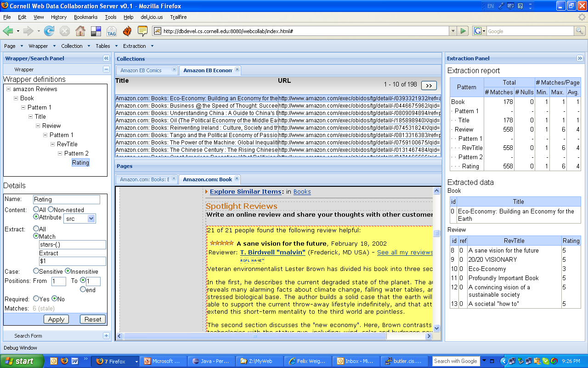
Task: Click the del.icio.us TAG icon
Action: click(111, 31)
